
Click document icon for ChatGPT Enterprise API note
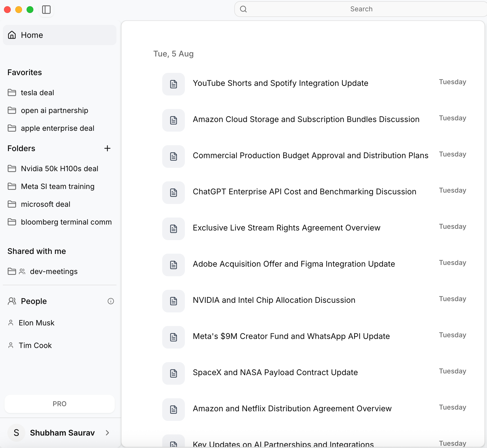[x=174, y=193]
